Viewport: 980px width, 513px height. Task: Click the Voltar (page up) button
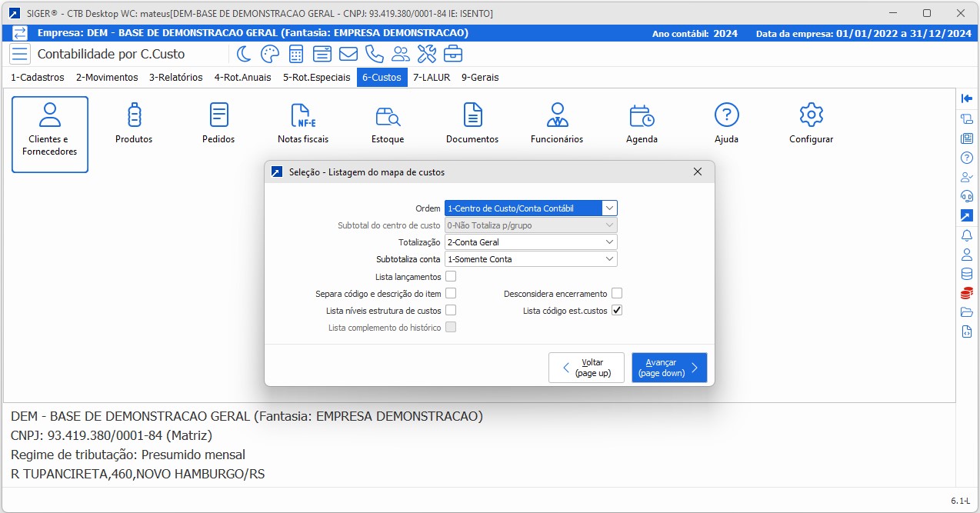click(x=586, y=367)
